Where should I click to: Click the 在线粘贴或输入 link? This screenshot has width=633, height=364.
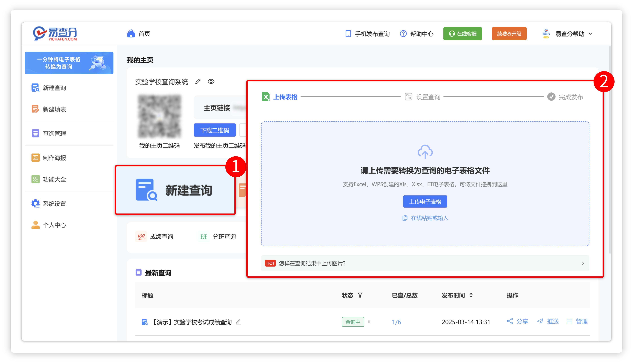coord(425,218)
